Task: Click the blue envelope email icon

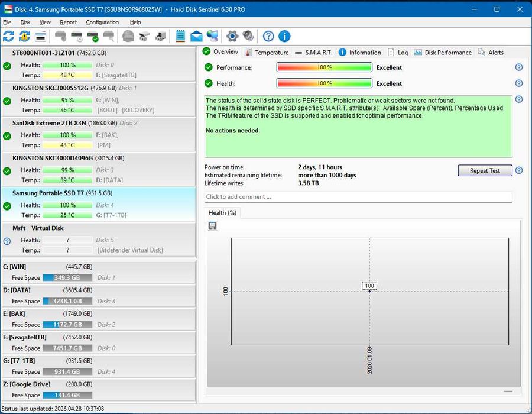Action: point(196,36)
